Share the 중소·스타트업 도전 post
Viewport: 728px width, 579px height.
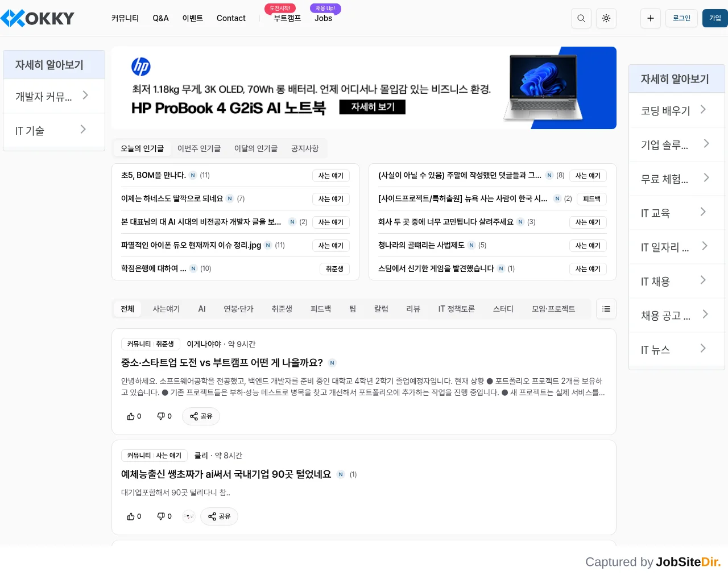pyautogui.click(x=201, y=416)
